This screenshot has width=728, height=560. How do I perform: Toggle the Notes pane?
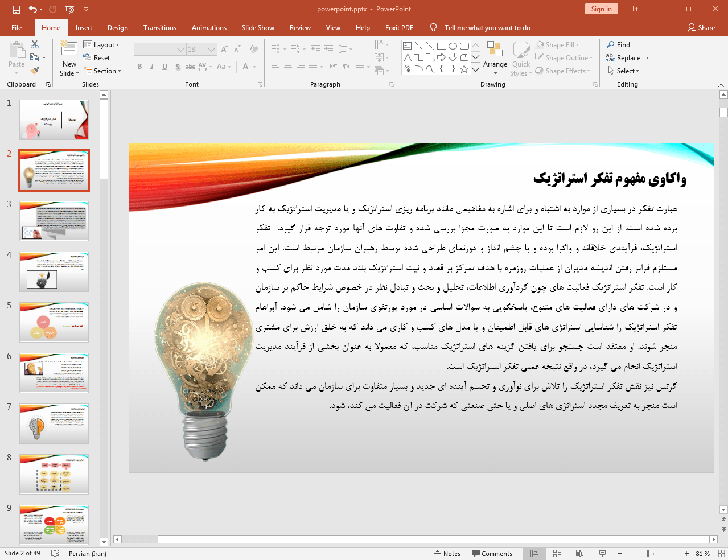pyautogui.click(x=447, y=554)
